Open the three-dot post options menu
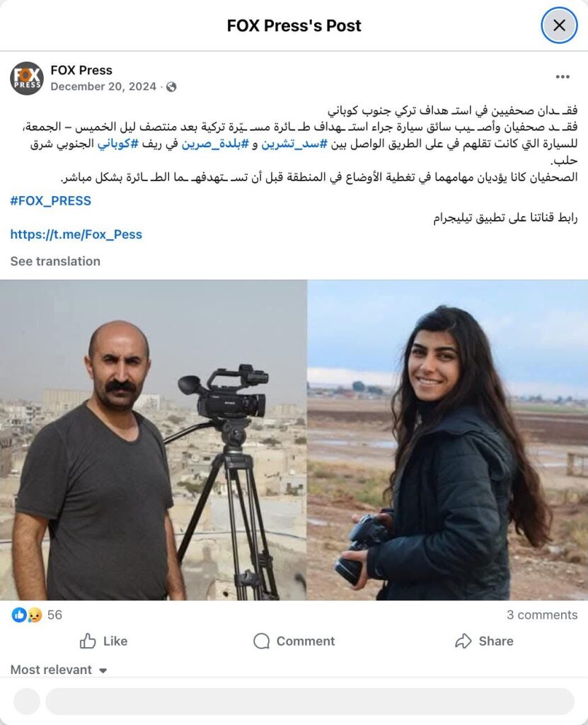 point(562,76)
